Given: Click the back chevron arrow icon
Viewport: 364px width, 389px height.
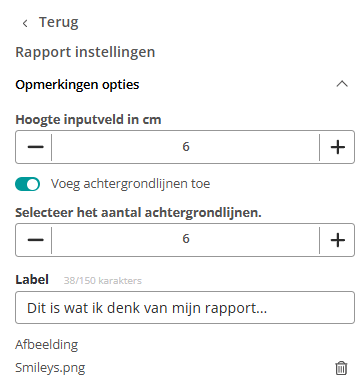Looking at the screenshot, I should [x=25, y=23].
